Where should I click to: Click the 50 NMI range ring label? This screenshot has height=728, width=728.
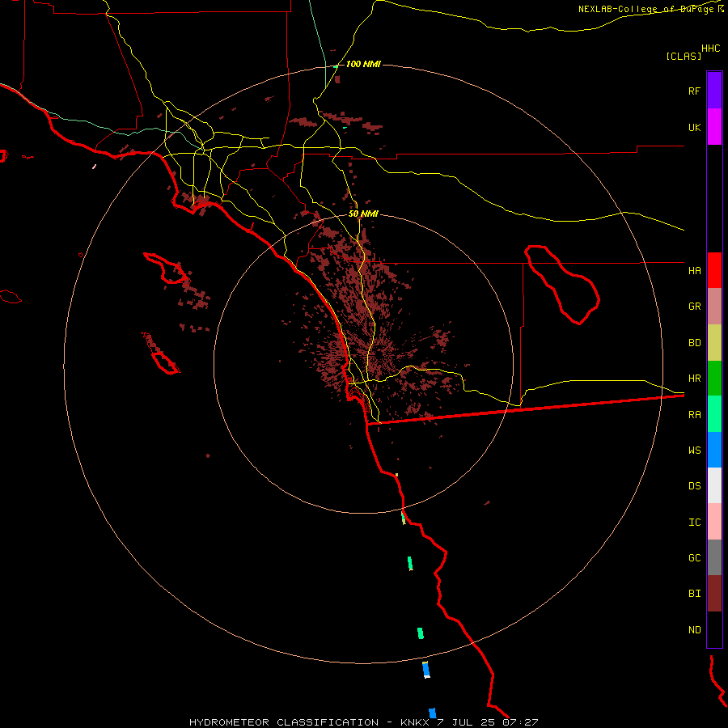pos(363,214)
